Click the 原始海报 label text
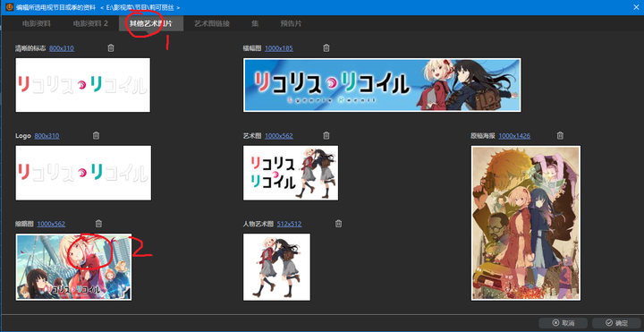This screenshot has height=332, width=644. coord(483,136)
